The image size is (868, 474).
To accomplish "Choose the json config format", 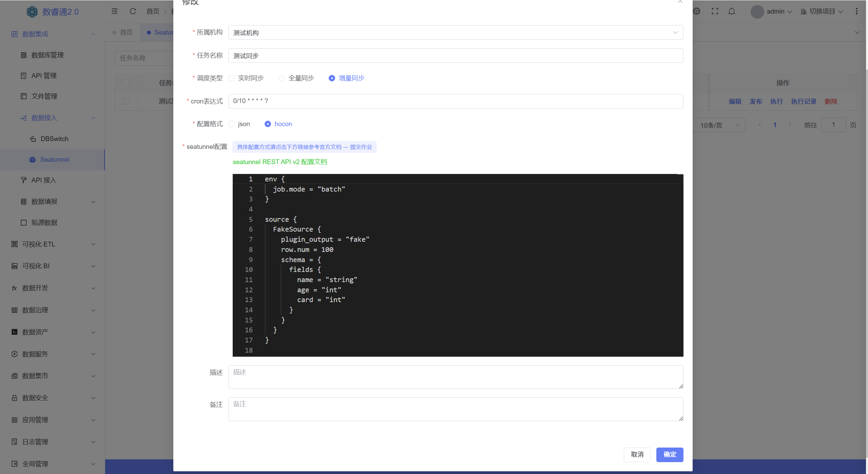I will (x=232, y=124).
